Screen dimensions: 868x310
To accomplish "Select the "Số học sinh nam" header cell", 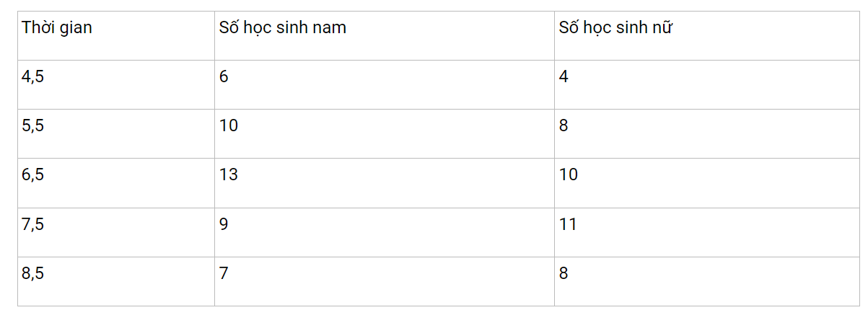I will [283, 29].
